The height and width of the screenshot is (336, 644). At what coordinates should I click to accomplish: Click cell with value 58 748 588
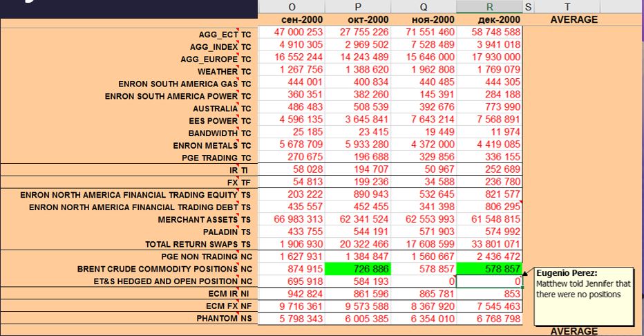490,32
